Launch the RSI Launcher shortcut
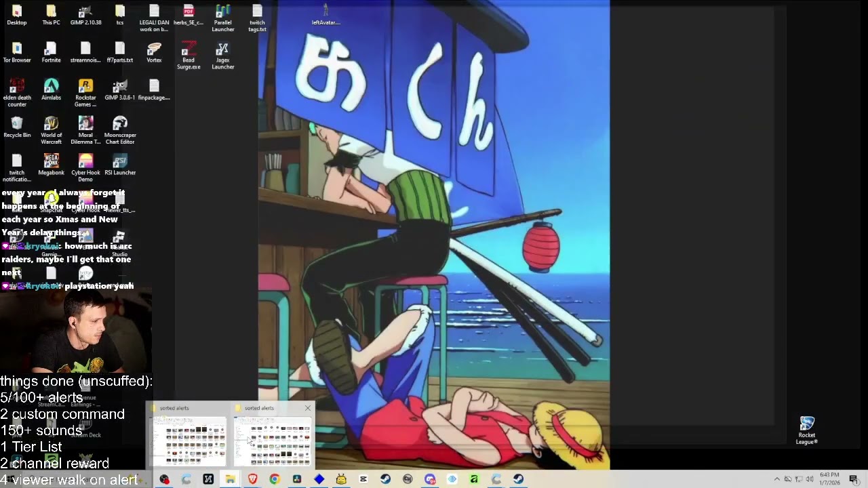868x488 pixels. pyautogui.click(x=120, y=164)
